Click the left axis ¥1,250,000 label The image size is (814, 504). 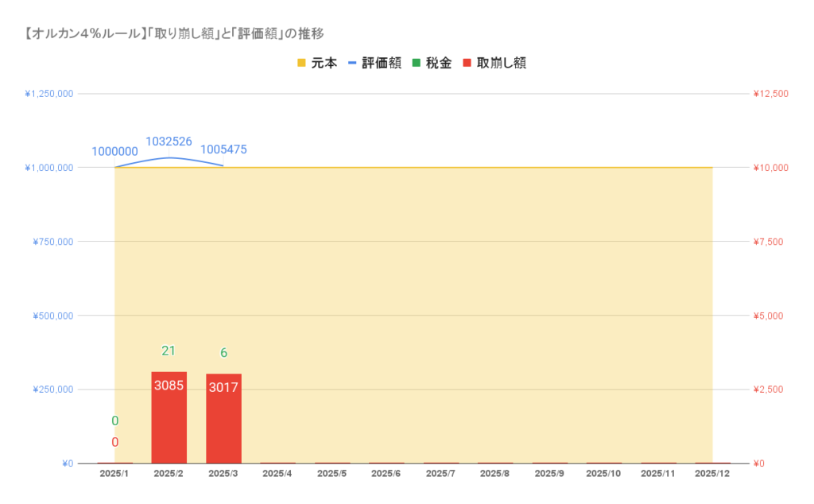(49, 94)
